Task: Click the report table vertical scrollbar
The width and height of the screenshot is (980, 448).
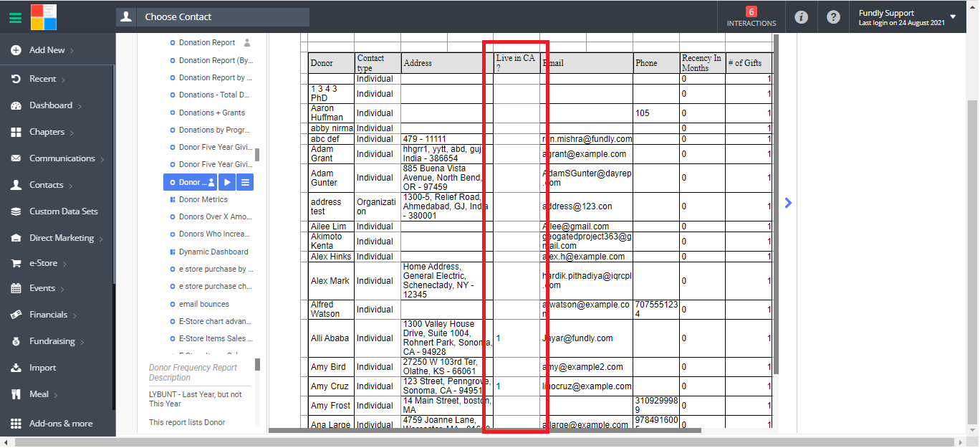Action: [776, 204]
